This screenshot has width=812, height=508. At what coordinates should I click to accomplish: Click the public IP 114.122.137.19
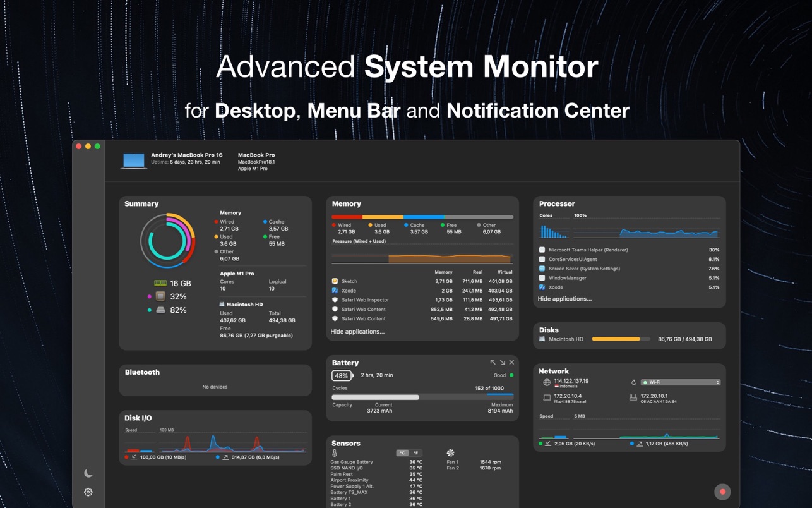coord(571,381)
